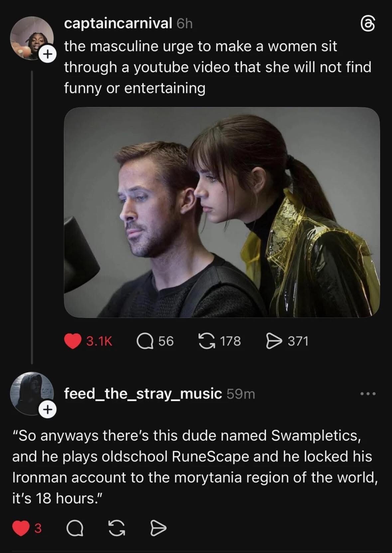Open the masculine urge post text

pyautogui.click(x=217, y=67)
